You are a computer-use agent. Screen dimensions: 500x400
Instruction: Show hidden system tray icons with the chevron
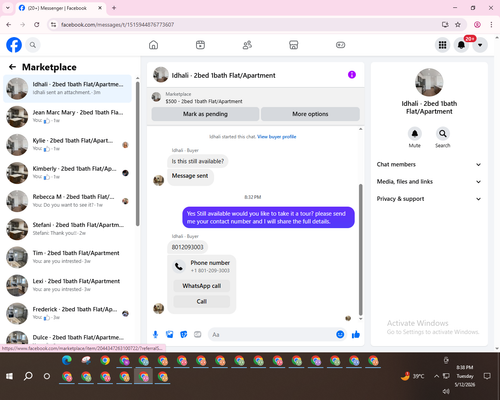pyautogui.click(x=436, y=376)
